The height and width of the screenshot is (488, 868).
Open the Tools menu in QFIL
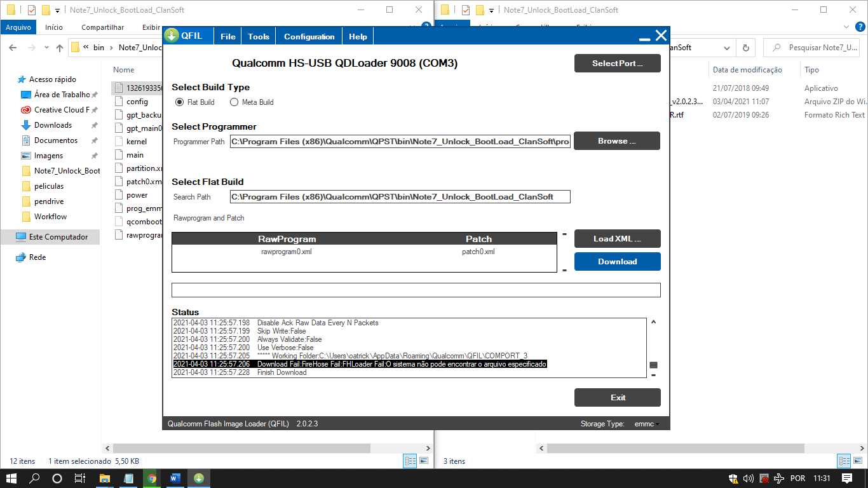[x=259, y=36]
